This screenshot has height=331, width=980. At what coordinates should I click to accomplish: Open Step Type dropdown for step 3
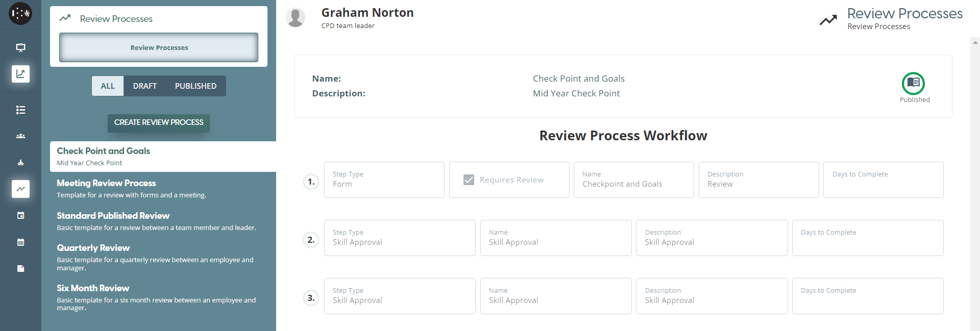[x=399, y=296]
